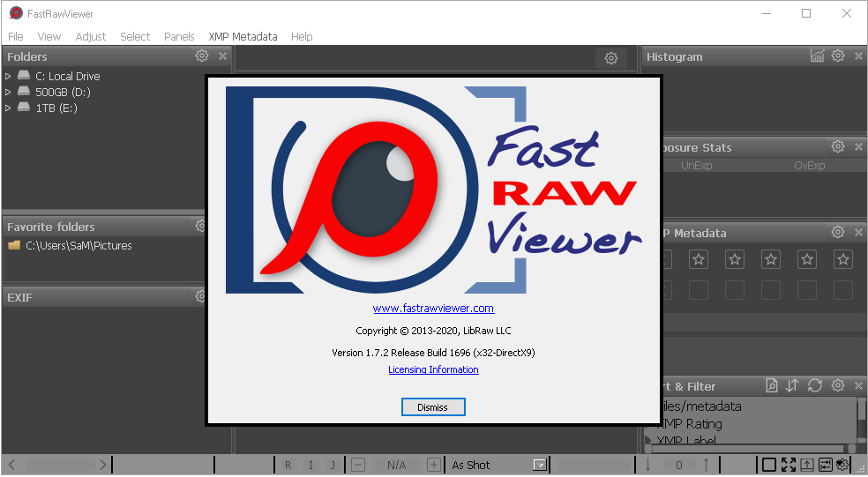Screen dimensions: 868x477
Task: Open Sort & Filter settings gear
Action: [x=838, y=385]
